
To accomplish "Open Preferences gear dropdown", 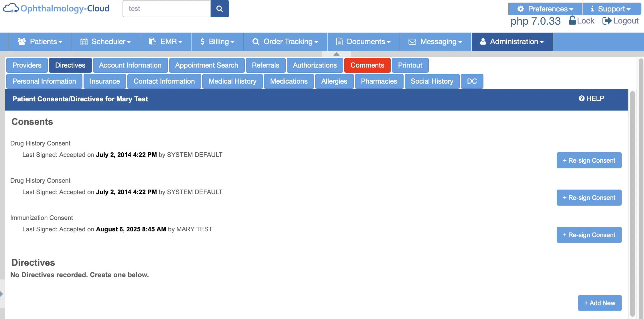I will pos(545,9).
